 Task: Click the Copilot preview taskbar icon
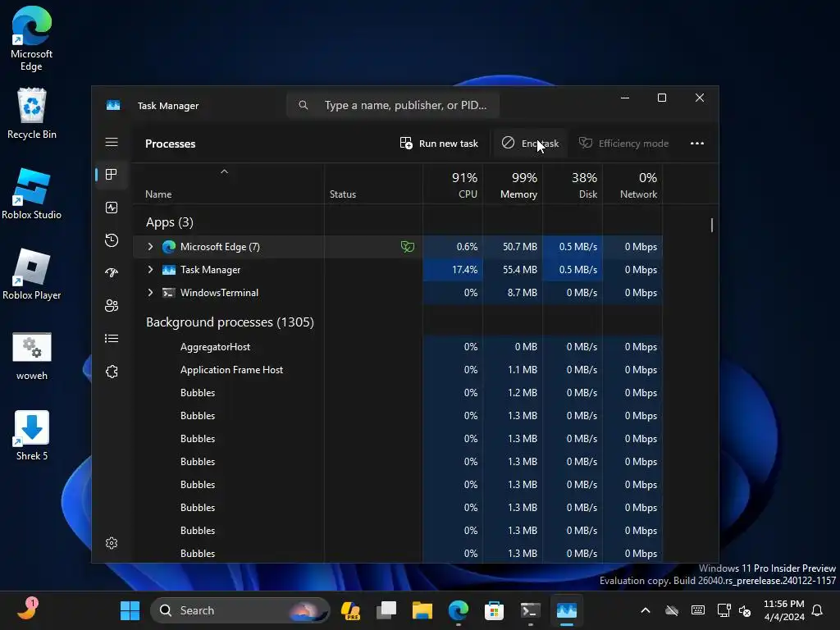point(350,610)
